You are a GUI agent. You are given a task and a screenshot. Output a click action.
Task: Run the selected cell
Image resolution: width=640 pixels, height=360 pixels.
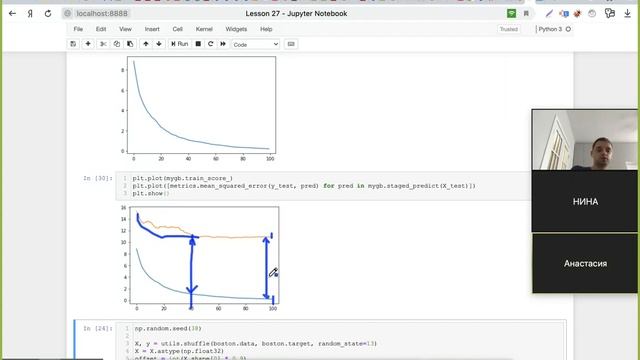(179, 44)
